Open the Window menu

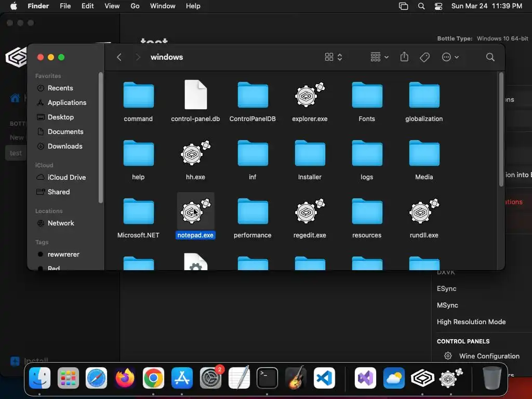(x=163, y=6)
